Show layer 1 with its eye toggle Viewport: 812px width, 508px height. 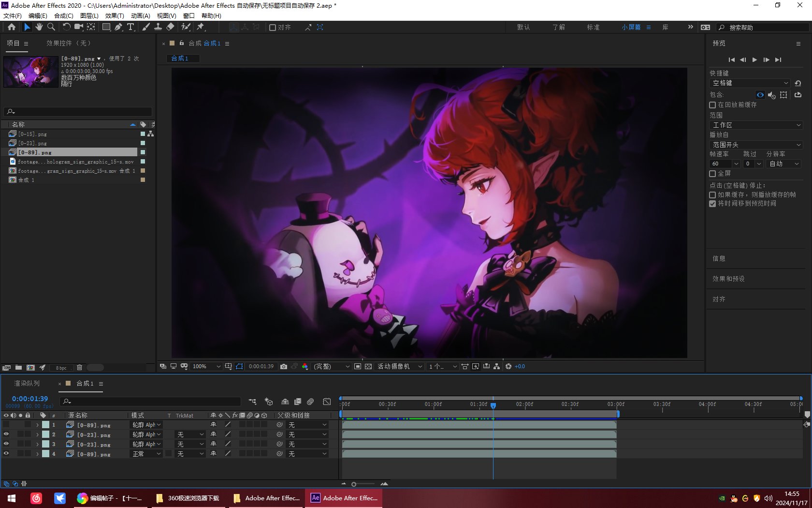tap(6, 425)
